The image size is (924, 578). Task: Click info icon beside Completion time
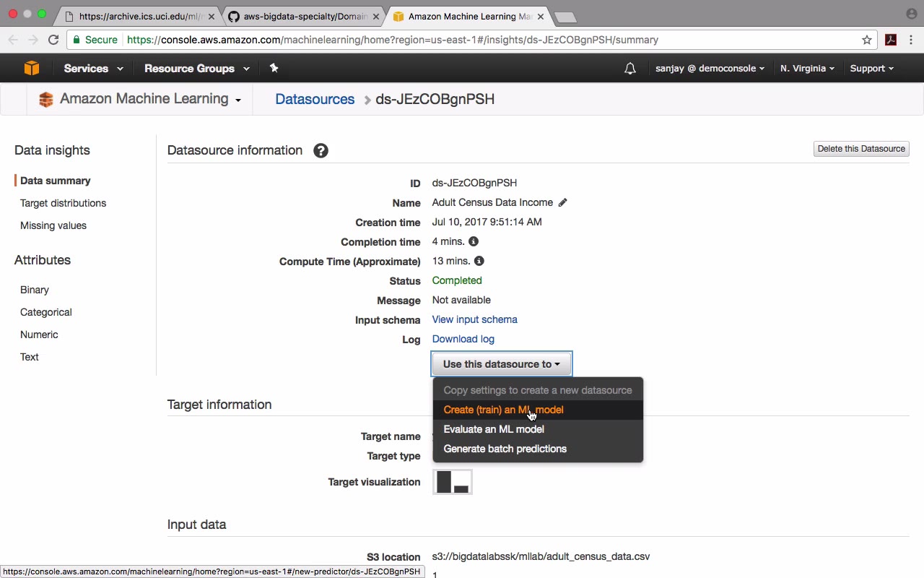coord(474,241)
